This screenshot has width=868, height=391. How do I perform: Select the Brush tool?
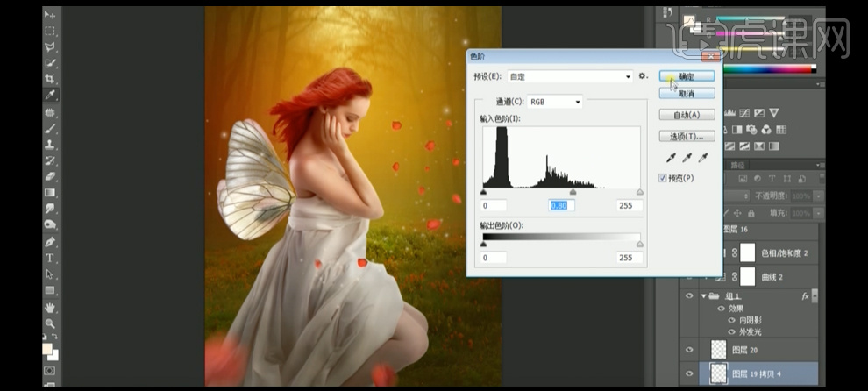pos(50,129)
